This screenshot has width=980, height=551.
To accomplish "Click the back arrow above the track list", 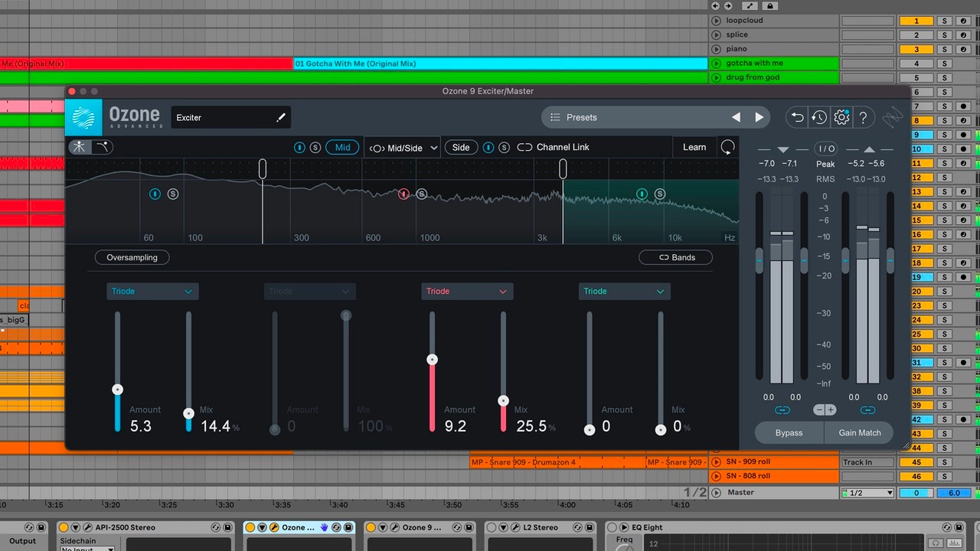I will pos(717,5).
